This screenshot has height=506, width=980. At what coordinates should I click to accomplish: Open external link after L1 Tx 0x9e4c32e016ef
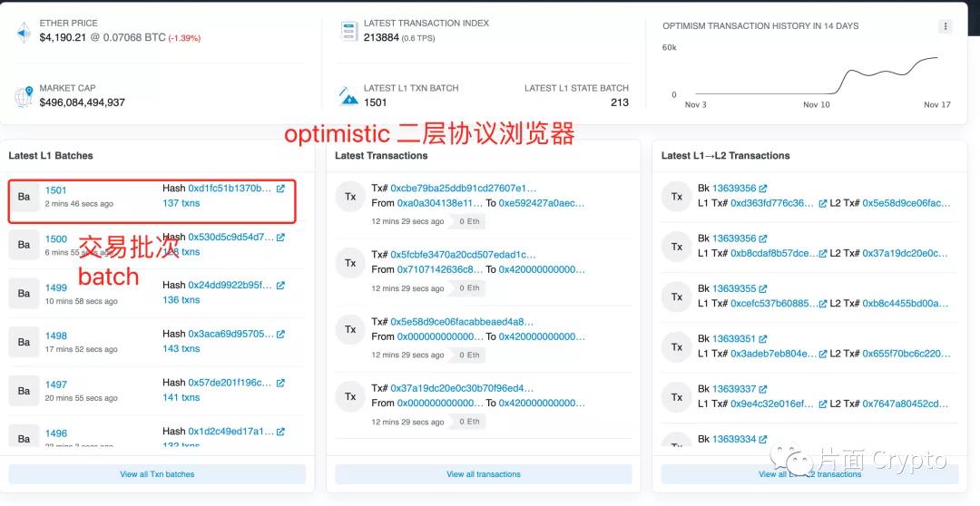(x=822, y=404)
